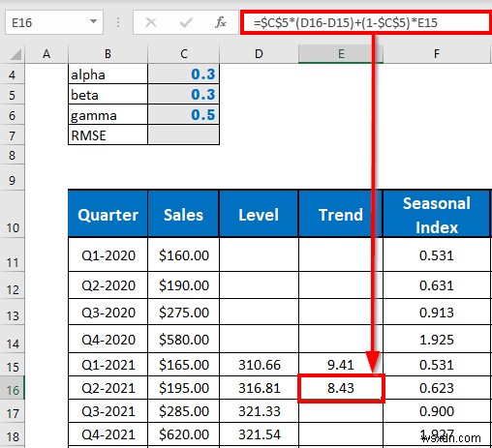Click the Seasonal Index header cell
Screen dimensions: 492x448
click(437, 214)
